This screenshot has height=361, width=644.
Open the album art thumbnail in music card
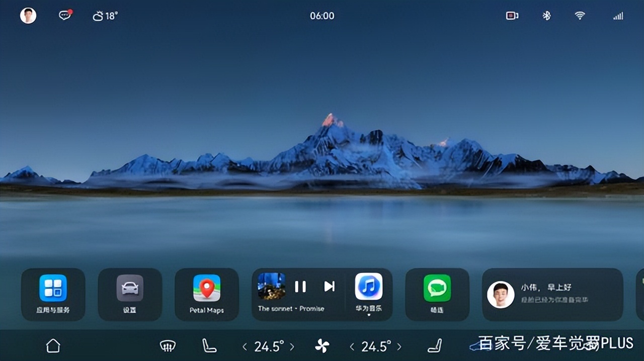coord(272,286)
